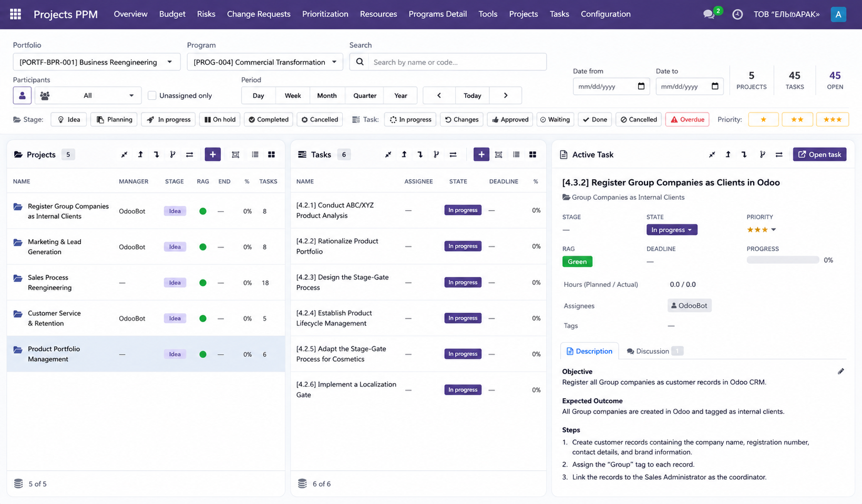Click the swap arrows in Tasks panel

[453, 155]
